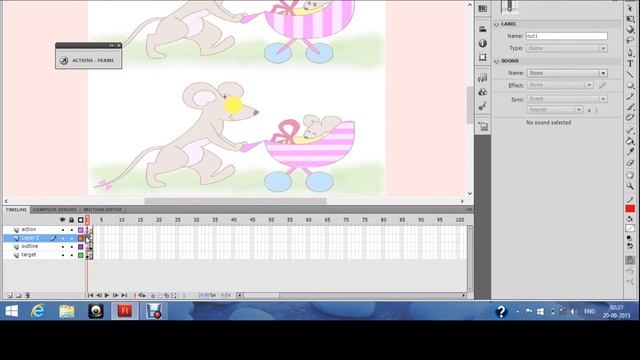Open the label Type dropdown
The height and width of the screenshot is (360, 640).
pos(567,48)
